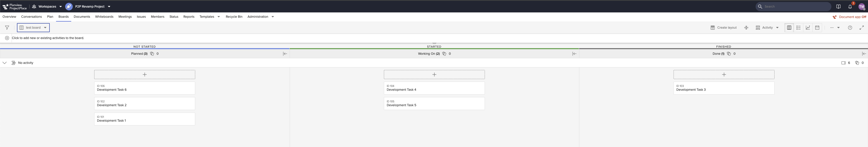Open the help question mark icon

pos(850,28)
